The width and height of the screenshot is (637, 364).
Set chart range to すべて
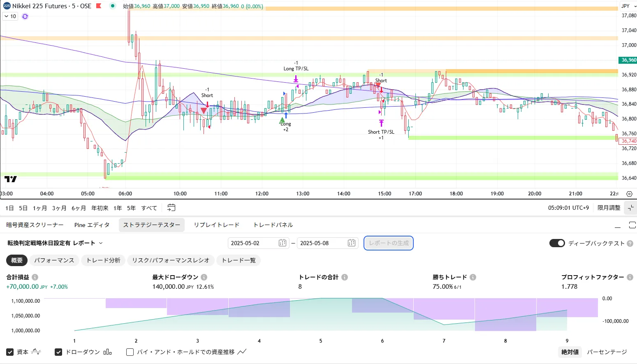(149, 208)
